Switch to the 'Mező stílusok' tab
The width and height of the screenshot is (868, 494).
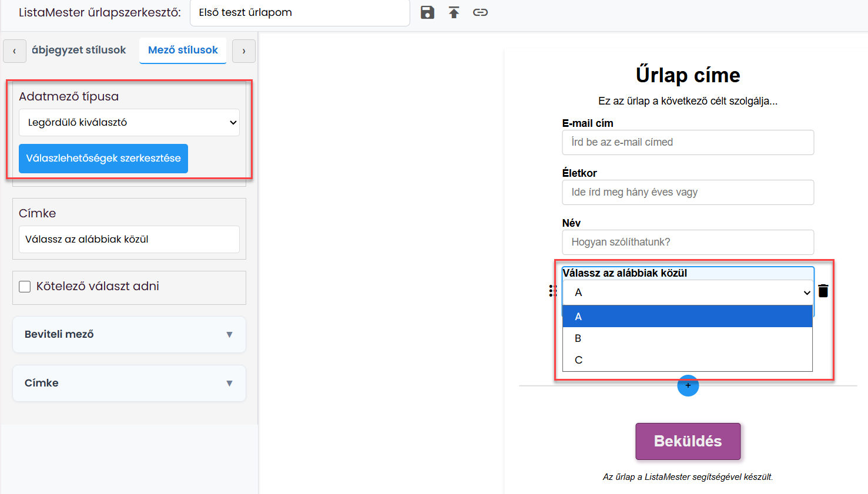(x=183, y=51)
